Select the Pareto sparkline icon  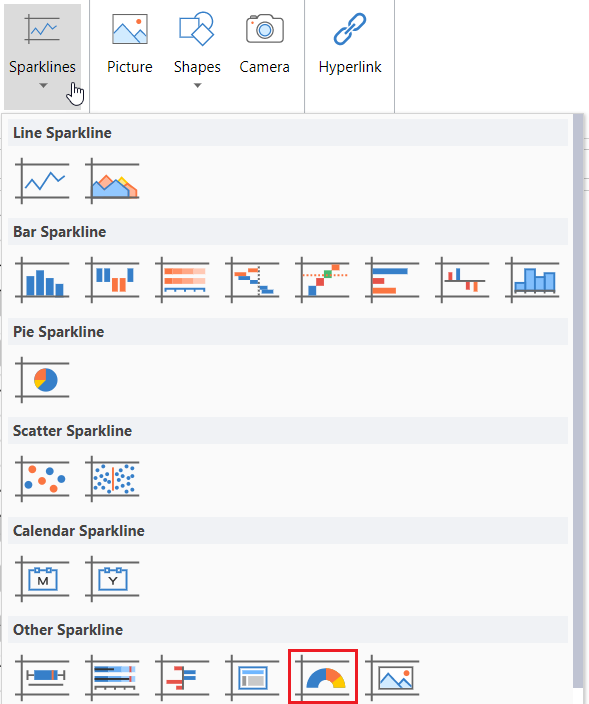[322, 280]
